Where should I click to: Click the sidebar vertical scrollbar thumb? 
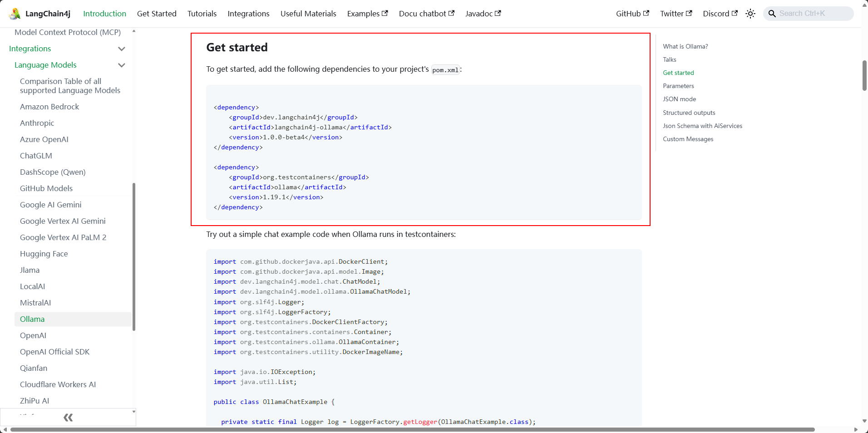coord(134,257)
